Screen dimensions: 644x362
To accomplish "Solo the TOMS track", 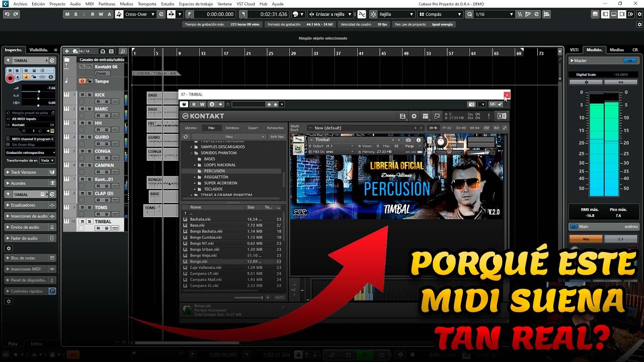I will (x=89, y=207).
